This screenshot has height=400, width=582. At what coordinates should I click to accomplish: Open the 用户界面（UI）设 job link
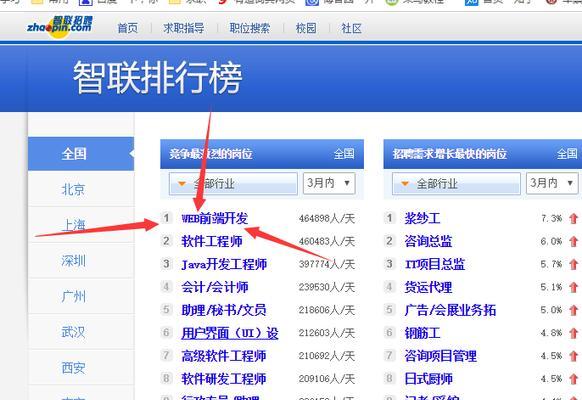230,333
